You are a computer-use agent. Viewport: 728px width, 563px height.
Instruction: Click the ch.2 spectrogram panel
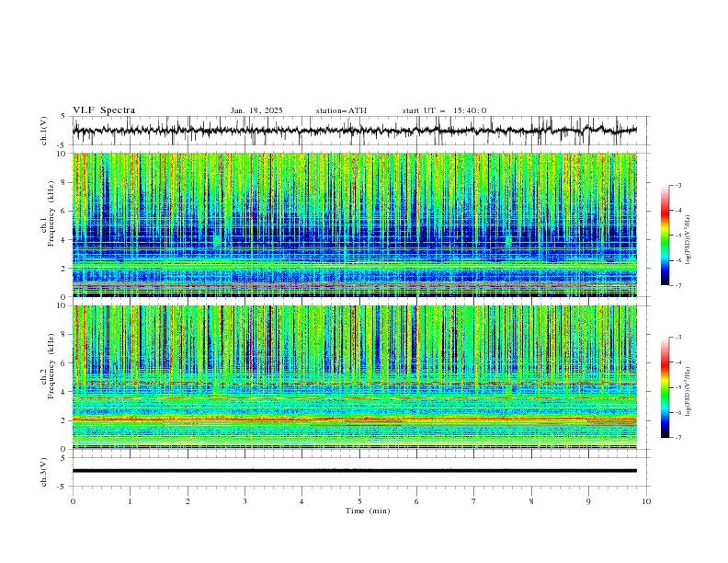pyautogui.click(x=355, y=377)
